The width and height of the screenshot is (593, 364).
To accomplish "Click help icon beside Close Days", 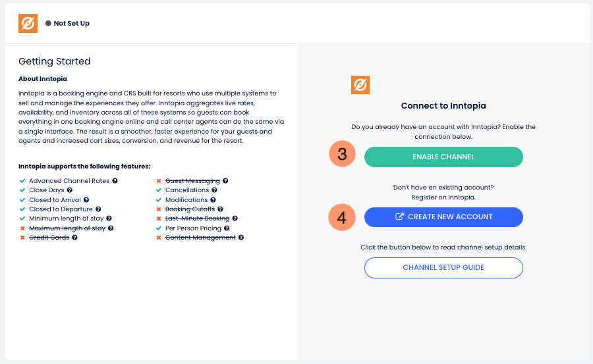I will pyautogui.click(x=70, y=190).
